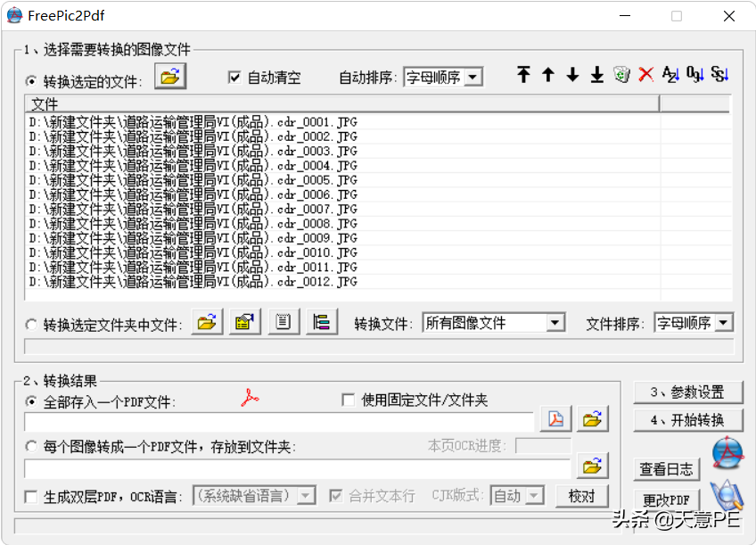Open OCR语言 dropdown (系统缺省语言)

click(x=255, y=495)
